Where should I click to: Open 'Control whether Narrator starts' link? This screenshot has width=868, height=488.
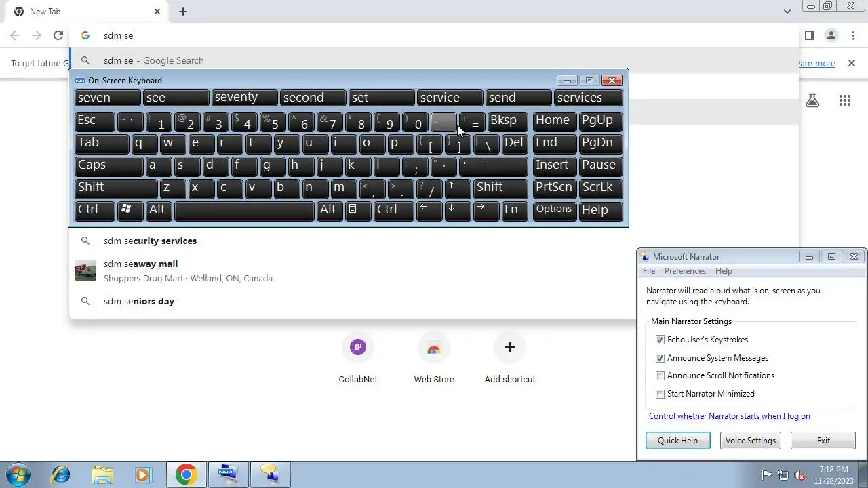click(730, 416)
